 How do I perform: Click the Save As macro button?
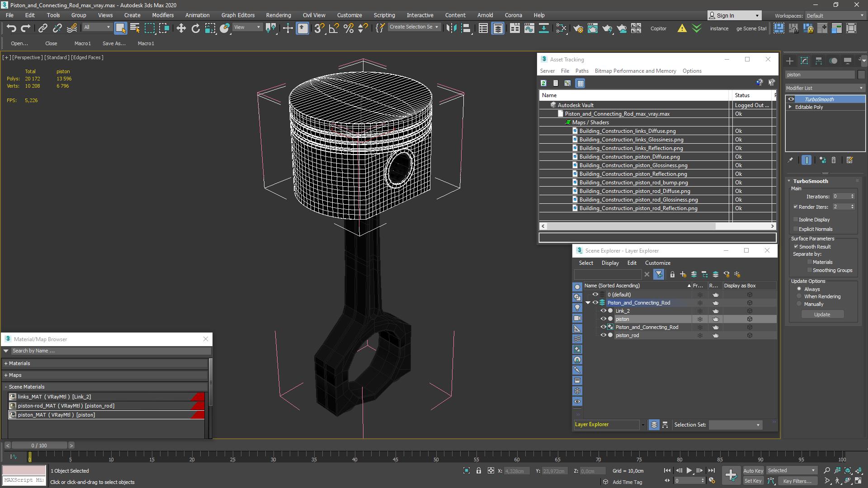tap(114, 43)
